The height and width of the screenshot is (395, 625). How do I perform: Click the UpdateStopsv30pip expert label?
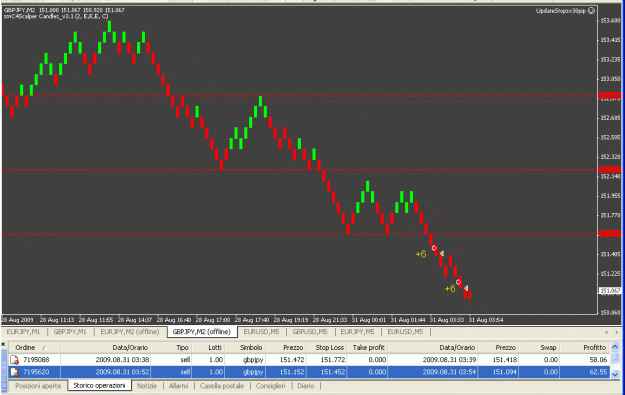pyautogui.click(x=561, y=11)
